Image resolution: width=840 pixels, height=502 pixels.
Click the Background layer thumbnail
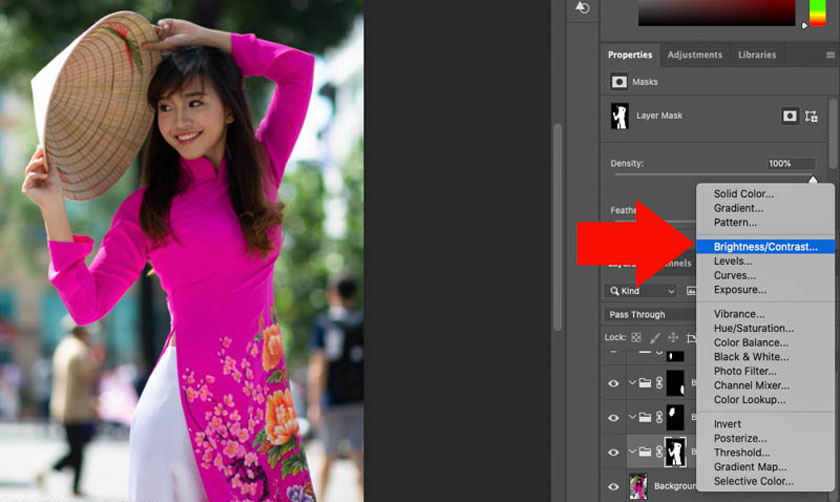pos(637,486)
